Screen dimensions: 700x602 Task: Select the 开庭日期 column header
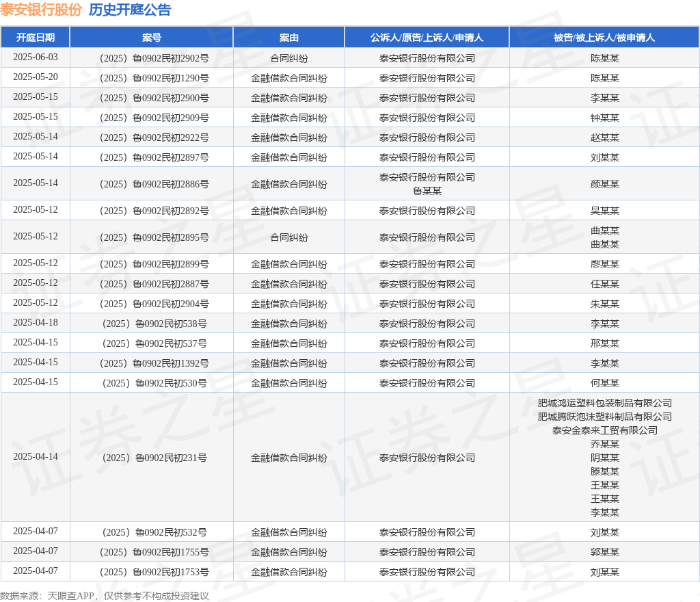(36, 38)
